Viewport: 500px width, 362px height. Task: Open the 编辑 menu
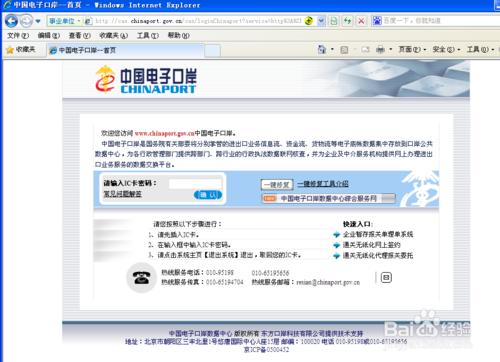tap(49, 35)
